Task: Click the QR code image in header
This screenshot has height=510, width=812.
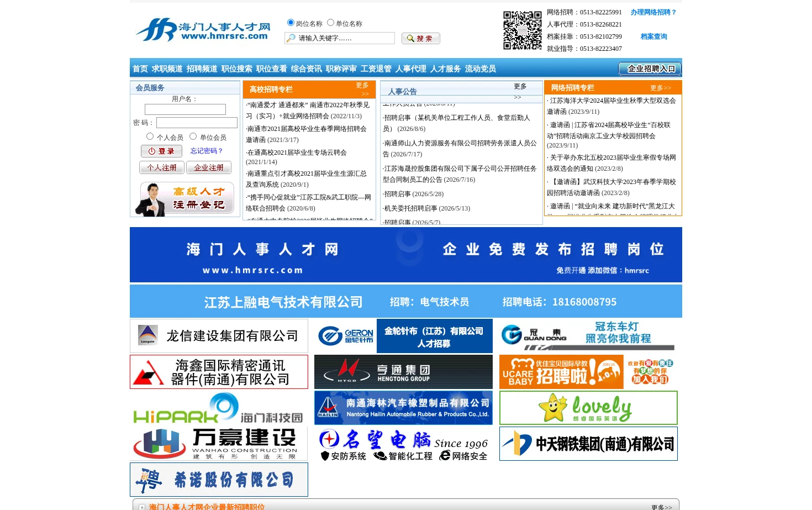Action: [x=522, y=30]
